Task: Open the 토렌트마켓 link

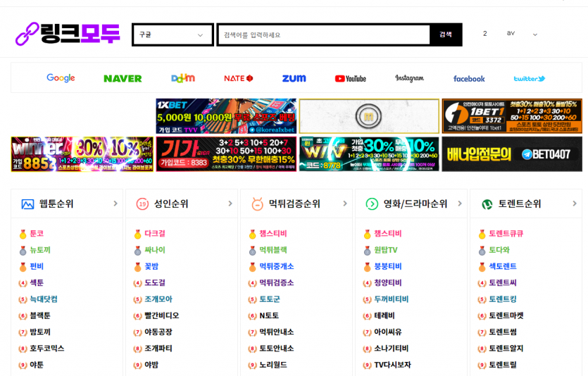Action: coord(506,315)
